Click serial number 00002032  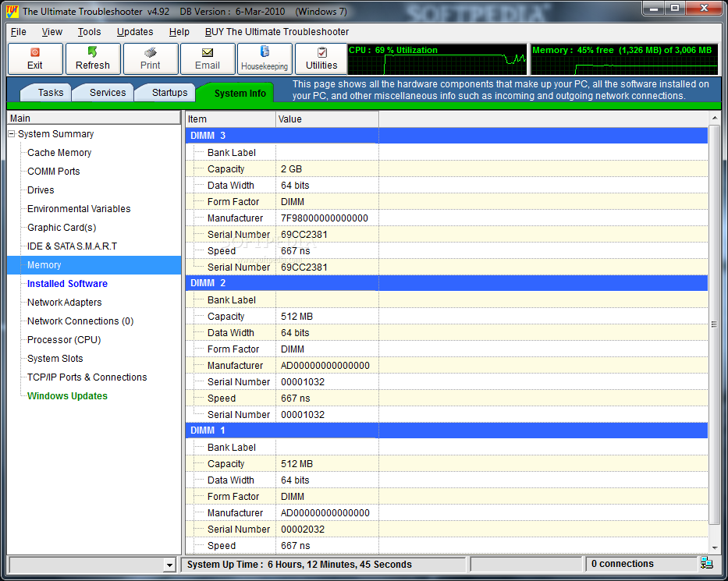coord(302,530)
